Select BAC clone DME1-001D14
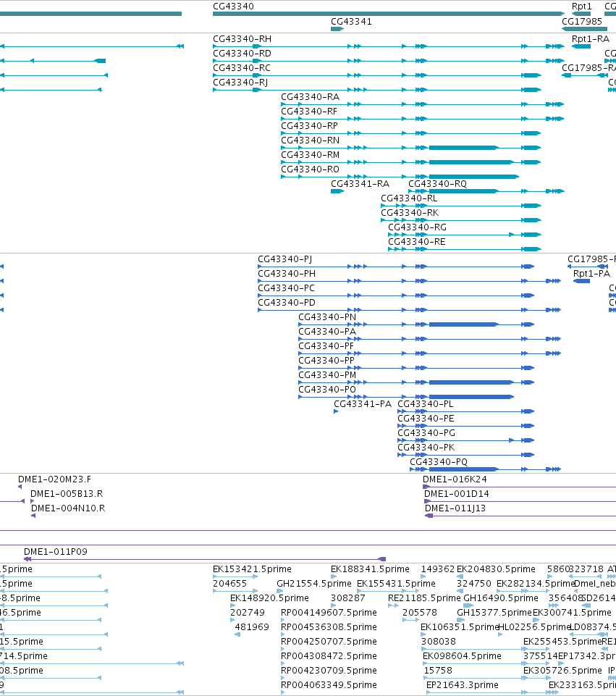616x696 pixels. coord(456,494)
